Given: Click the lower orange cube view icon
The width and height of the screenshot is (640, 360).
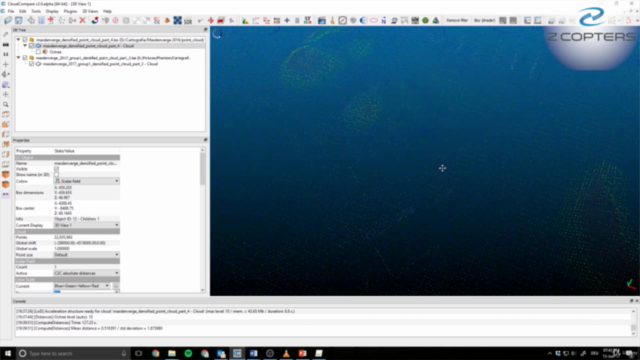Looking at the screenshot, I should point(6,184).
